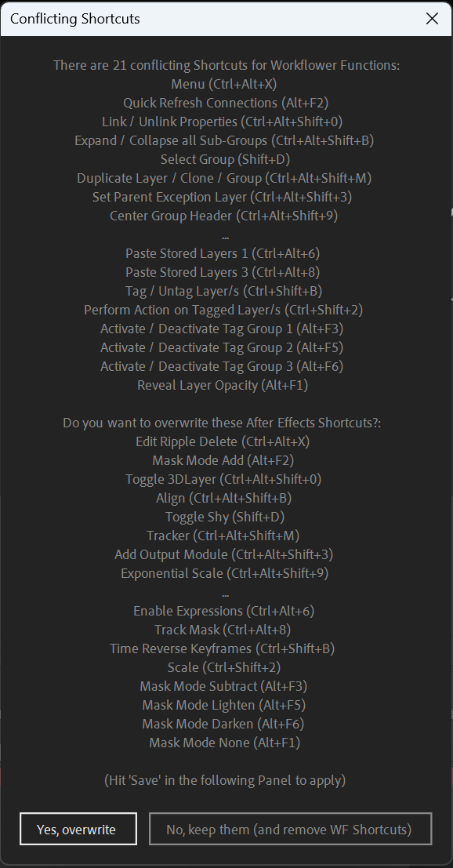Image resolution: width=453 pixels, height=868 pixels.
Task: Click the "Select Group (Shift+D)" entry
Action: point(225,159)
